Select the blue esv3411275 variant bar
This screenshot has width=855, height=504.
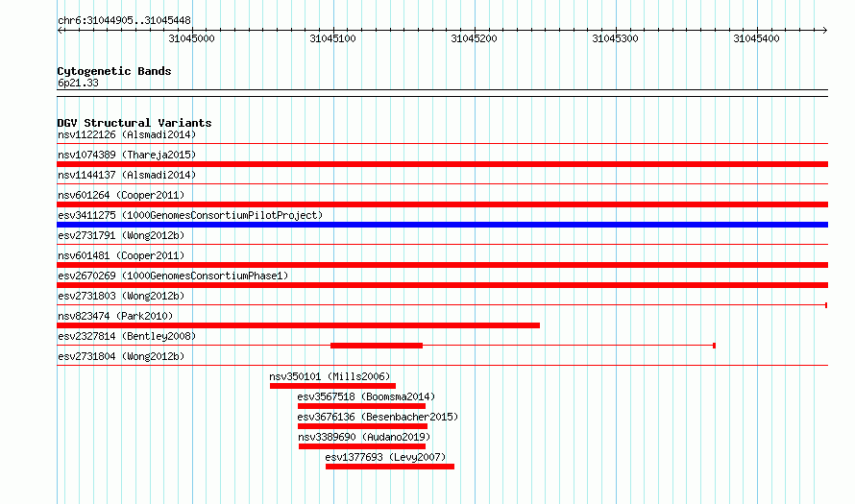[442, 225]
